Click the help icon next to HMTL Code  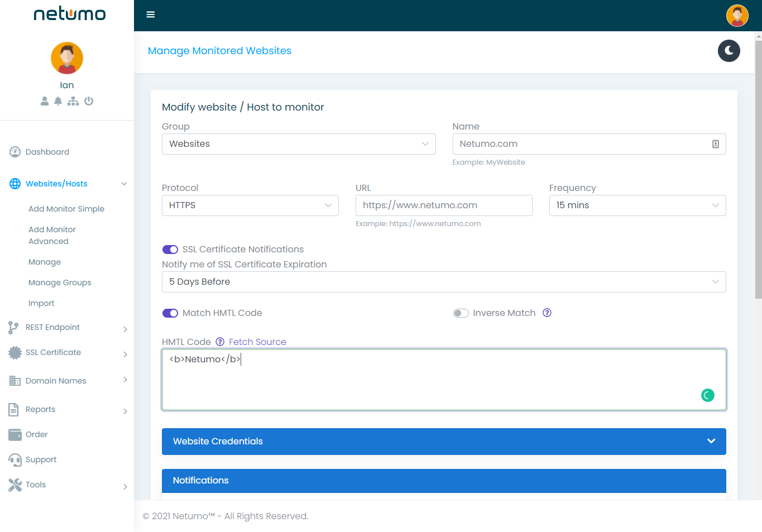(x=220, y=342)
